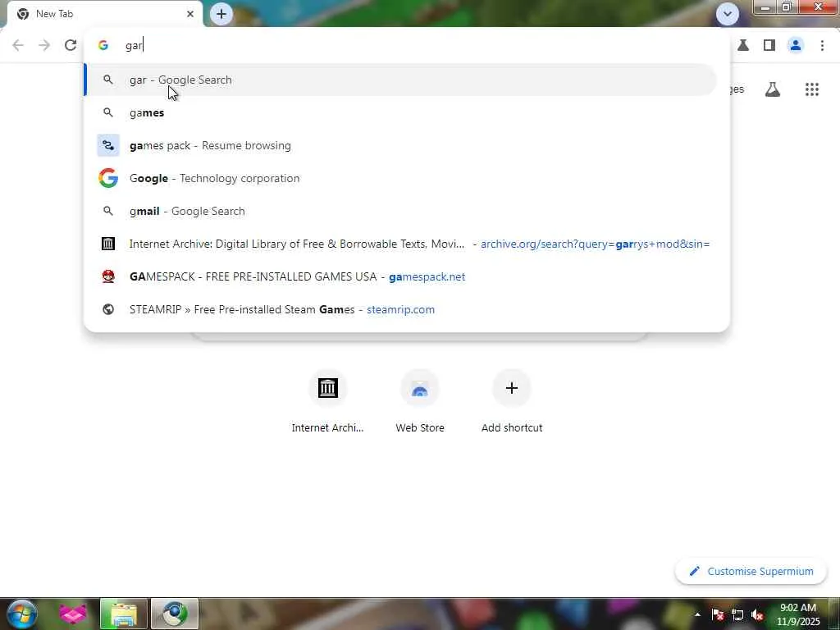Open the experiments flask icon in toolbar
Image resolution: width=840 pixels, height=630 pixels.
pyautogui.click(x=743, y=46)
